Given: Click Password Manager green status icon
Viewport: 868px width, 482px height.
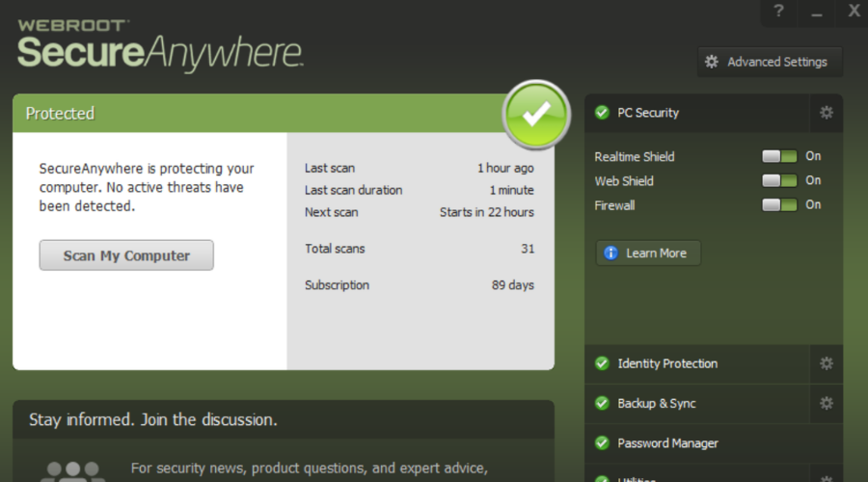Looking at the screenshot, I should pyautogui.click(x=602, y=443).
